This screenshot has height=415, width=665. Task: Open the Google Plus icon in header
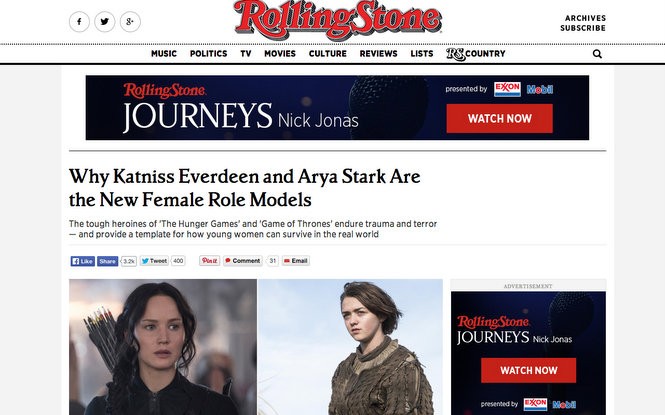click(130, 22)
